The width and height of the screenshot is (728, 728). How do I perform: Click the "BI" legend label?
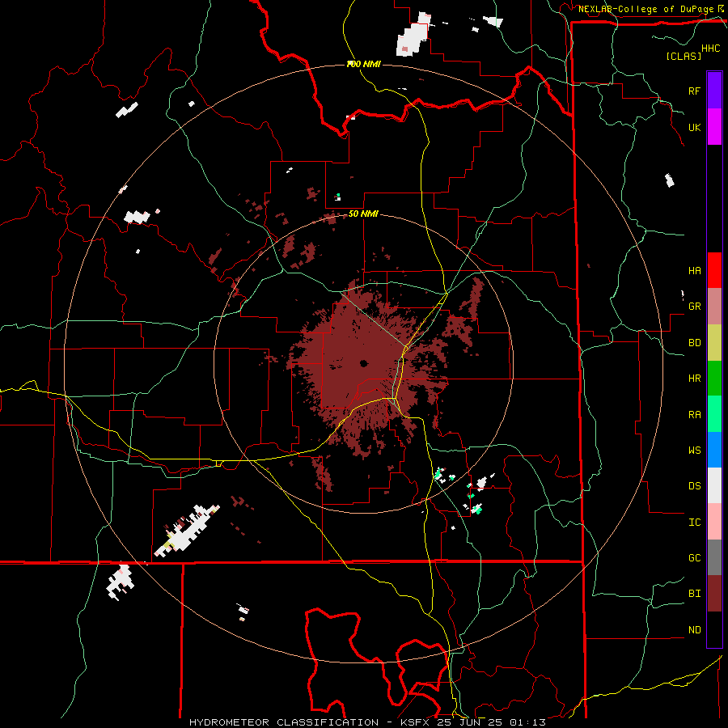pyautogui.click(x=694, y=594)
